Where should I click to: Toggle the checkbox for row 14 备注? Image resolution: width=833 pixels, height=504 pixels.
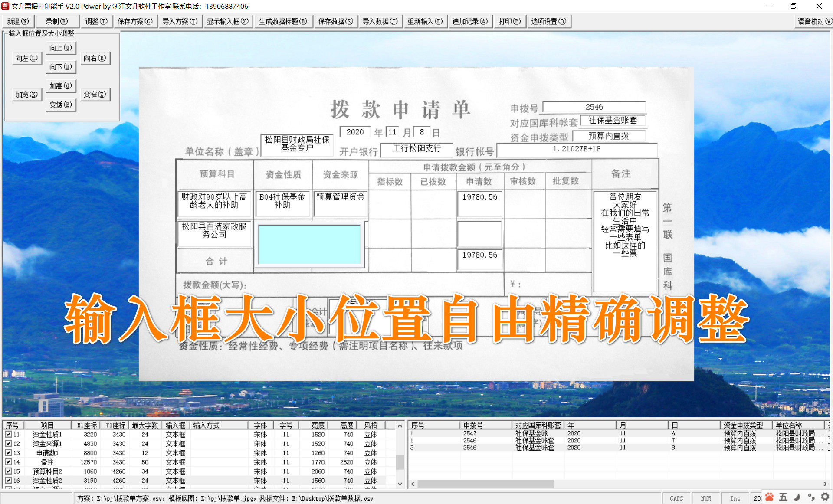pyautogui.click(x=8, y=462)
